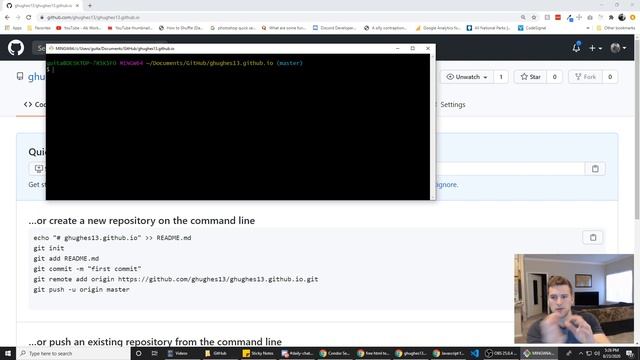Open a new Chrome tab with the plus button
640x360 pixels.
90,5
